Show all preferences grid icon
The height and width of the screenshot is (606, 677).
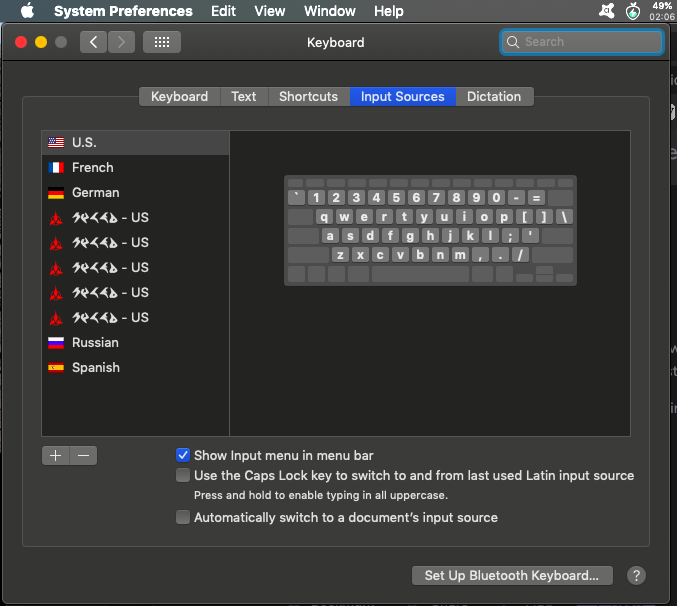click(162, 42)
